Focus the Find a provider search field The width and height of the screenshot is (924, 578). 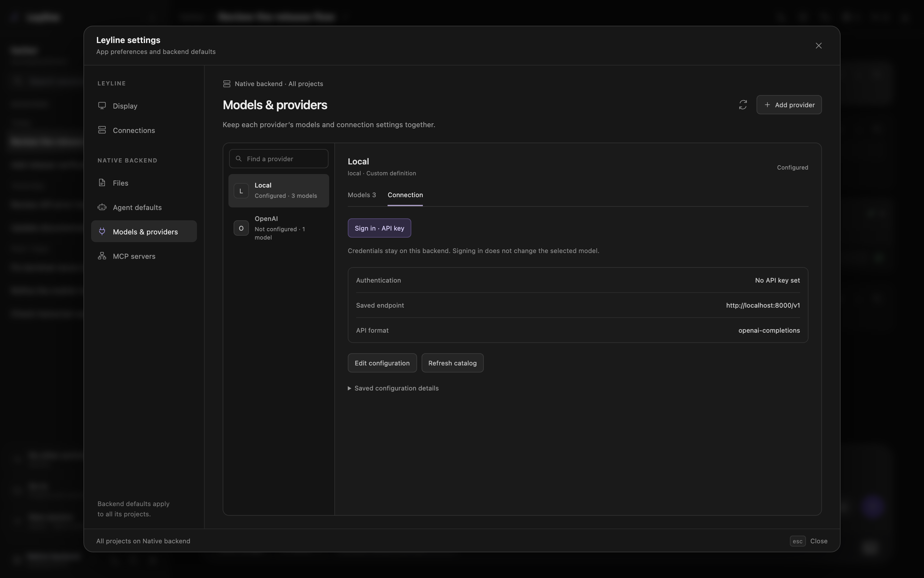point(278,159)
